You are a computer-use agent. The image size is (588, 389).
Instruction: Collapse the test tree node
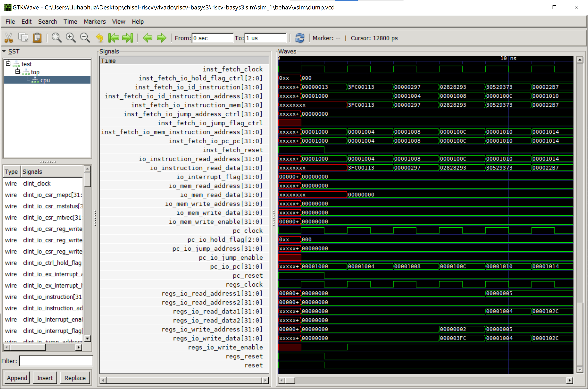tap(8, 63)
